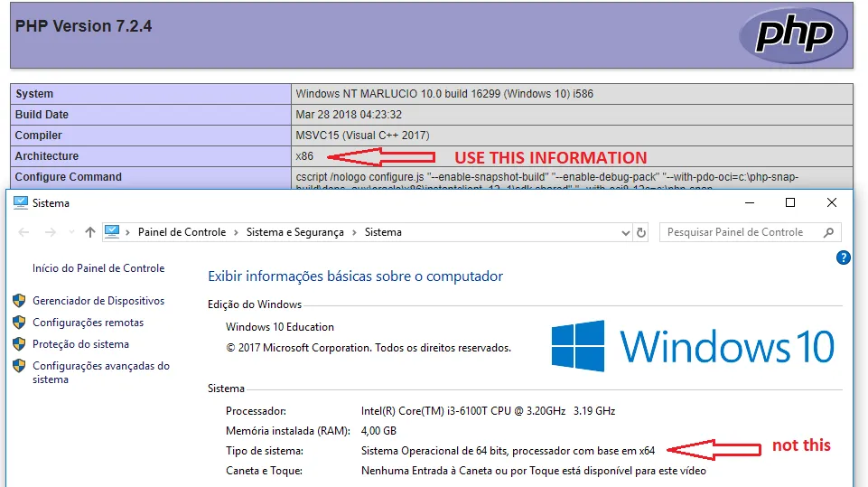
Task: Open Gerenciador de Dispositivos link
Action: click(98, 301)
